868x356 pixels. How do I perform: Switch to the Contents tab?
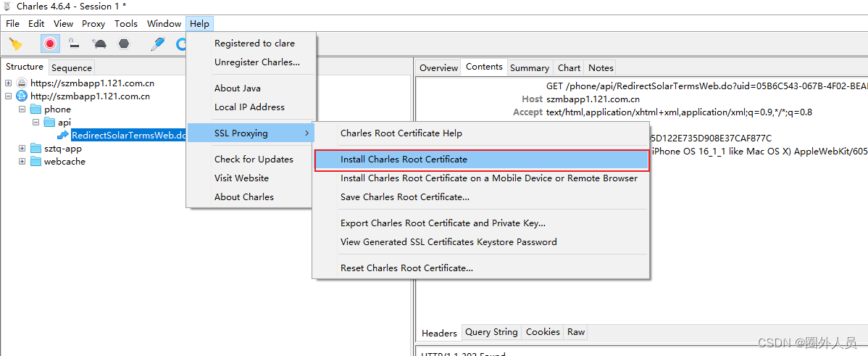(x=484, y=67)
